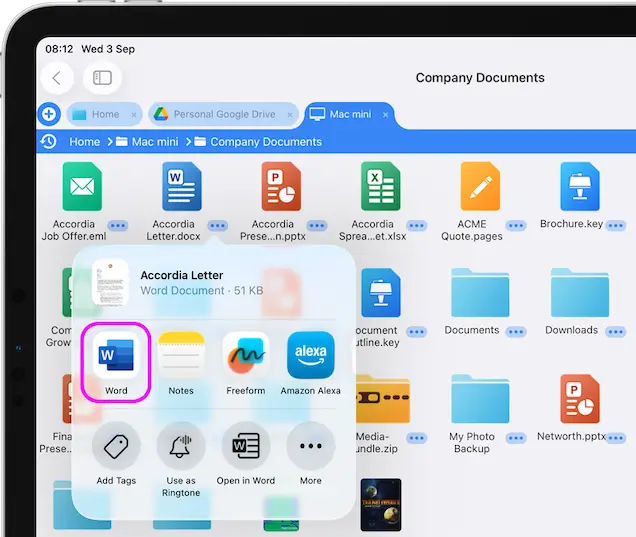Tap the Add Tags action
The width and height of the screenshot is (636, 537).
116,447
